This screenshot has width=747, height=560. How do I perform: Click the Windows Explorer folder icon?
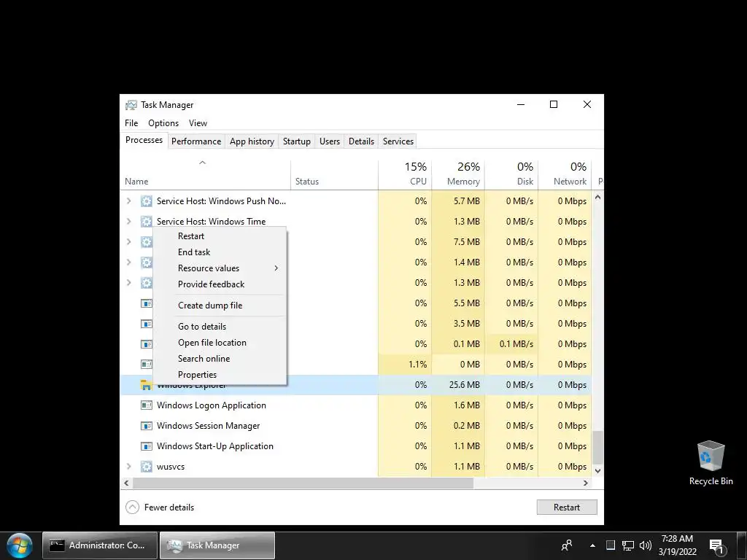pos(146,385)
